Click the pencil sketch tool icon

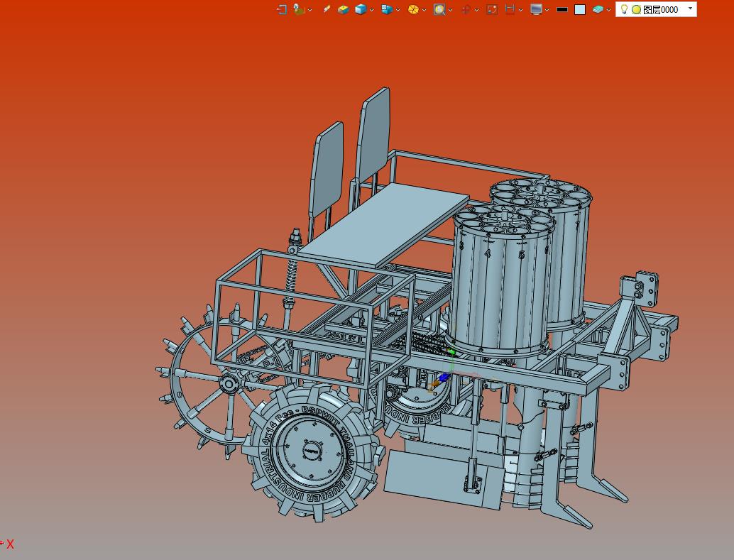pos(327,9)
